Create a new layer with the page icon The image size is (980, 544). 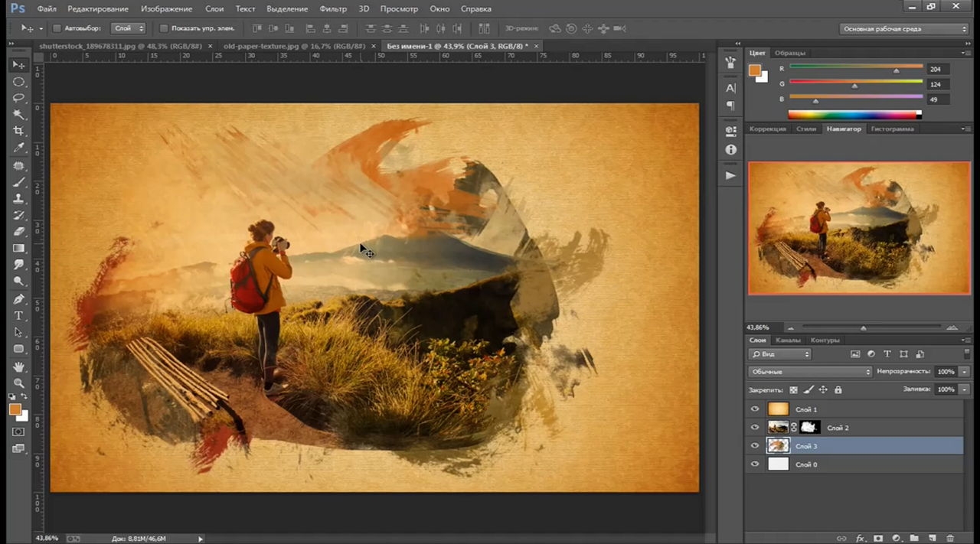point(933,539)
